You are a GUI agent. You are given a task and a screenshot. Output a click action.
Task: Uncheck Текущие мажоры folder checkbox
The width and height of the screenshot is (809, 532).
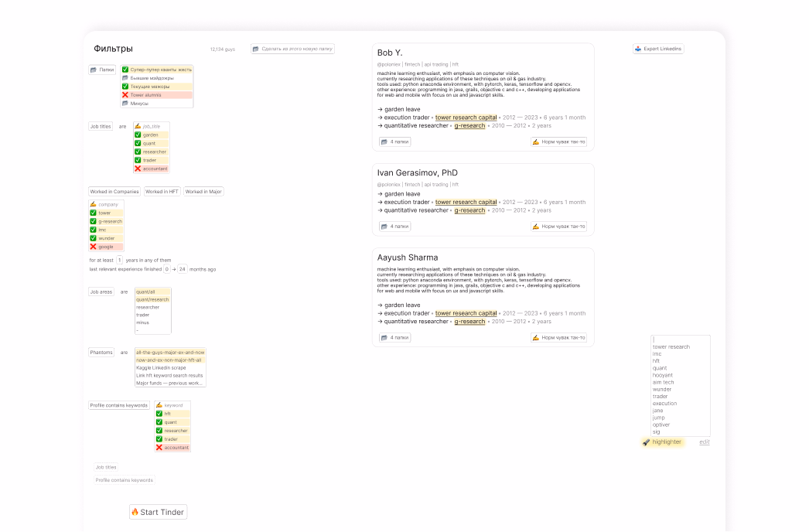(125, 87)
